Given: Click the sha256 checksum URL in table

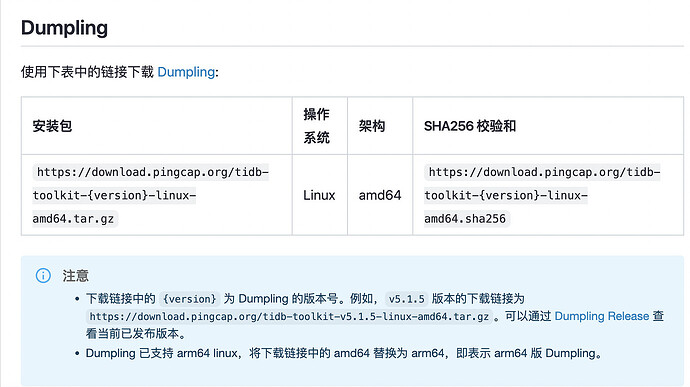Looking at the screenshot, I should (542, 195).
